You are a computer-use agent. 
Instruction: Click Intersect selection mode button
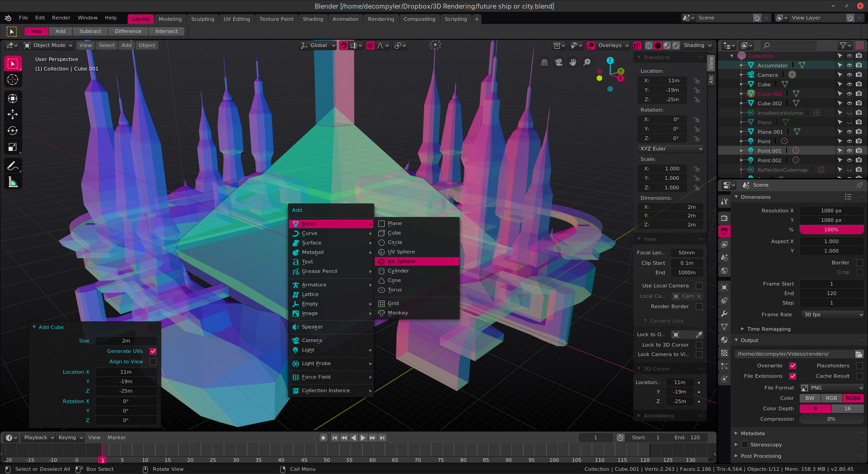click(166, 31)
